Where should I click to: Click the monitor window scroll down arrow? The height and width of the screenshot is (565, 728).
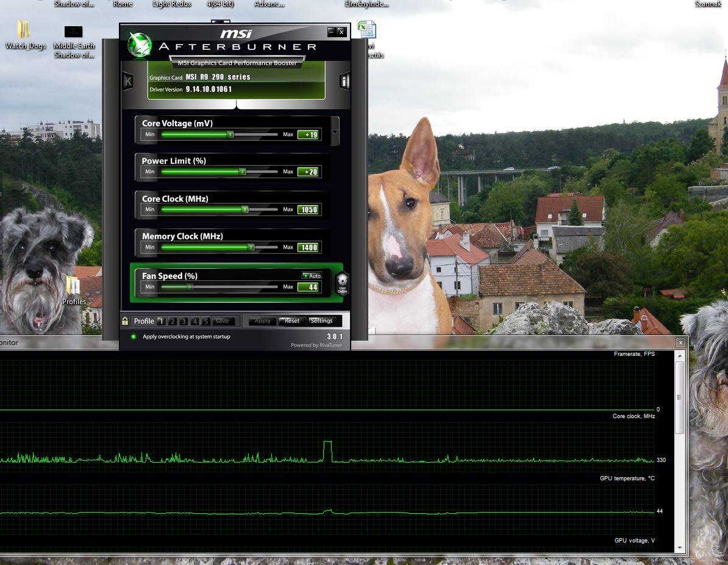[x=680, y=548]
